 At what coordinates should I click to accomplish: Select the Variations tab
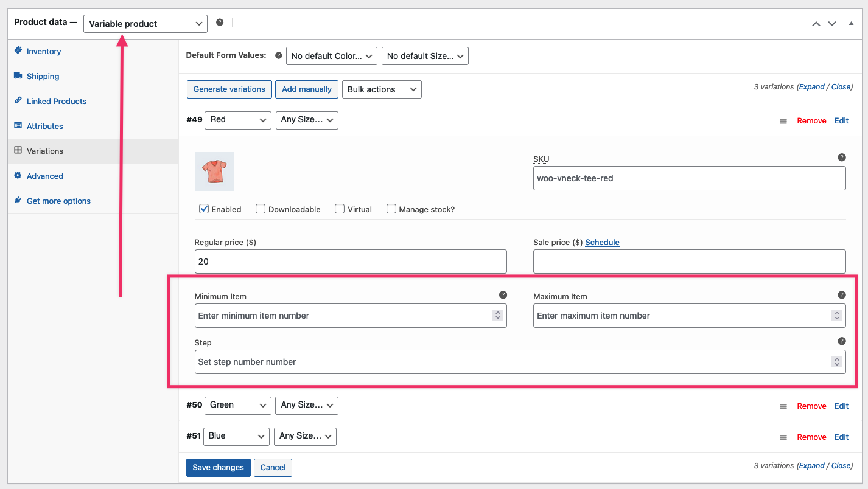(93, 151)
